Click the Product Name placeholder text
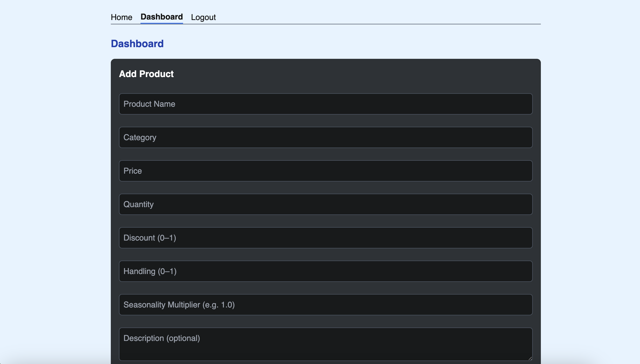The width and height of the screenshot is (640, 364). (149, 104)
